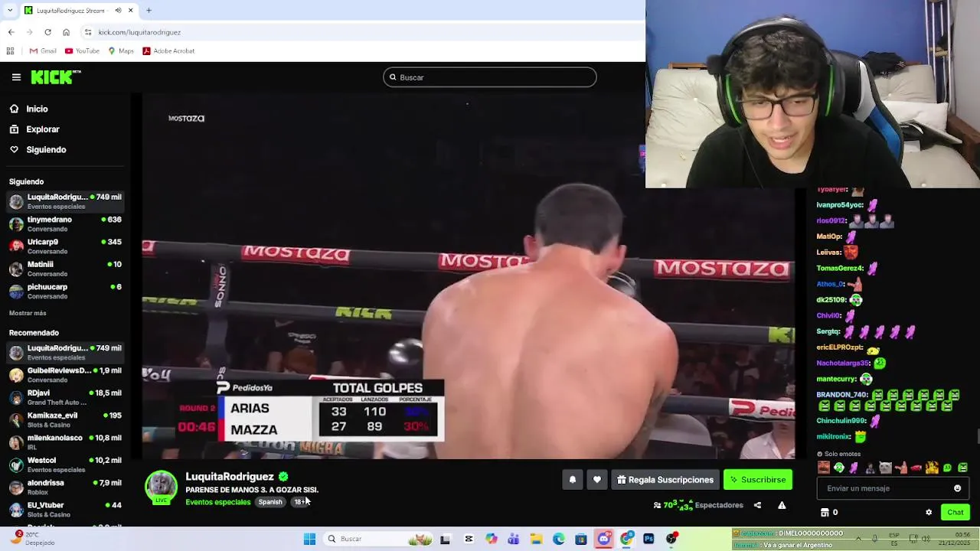Select the fire emote in chat bar
Image resolution: width=980 pixels, height=551 pixels.
tap(932, 468)
